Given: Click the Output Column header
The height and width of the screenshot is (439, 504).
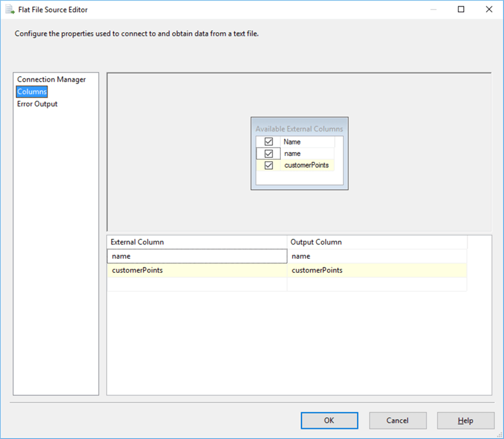Looking at the screenshot, I should tap(377, 242).
